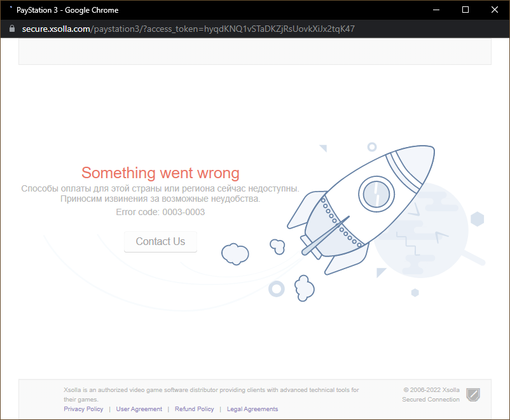Click the lock icon in address bar
510x420 pixels.
[x=12, y=29]
